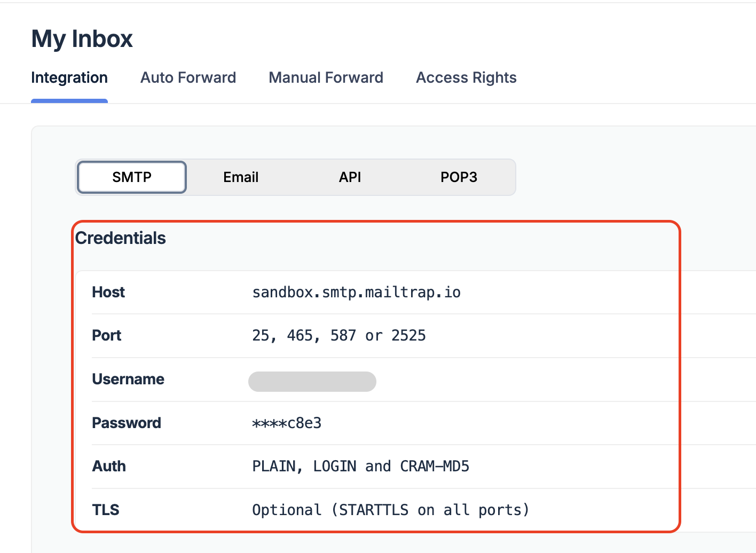Open the Manual Forward tab
756x553 pixels.
(326, 77)
